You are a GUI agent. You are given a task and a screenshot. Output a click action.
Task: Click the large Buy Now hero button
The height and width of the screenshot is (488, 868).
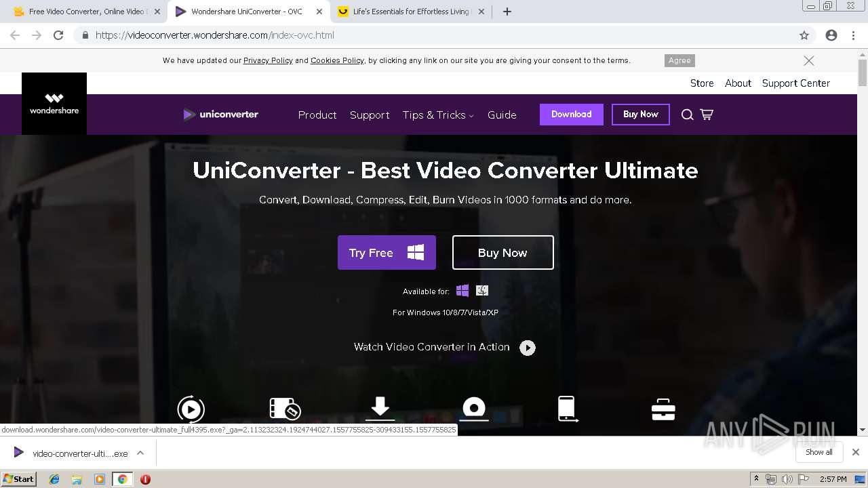[503, 253]
